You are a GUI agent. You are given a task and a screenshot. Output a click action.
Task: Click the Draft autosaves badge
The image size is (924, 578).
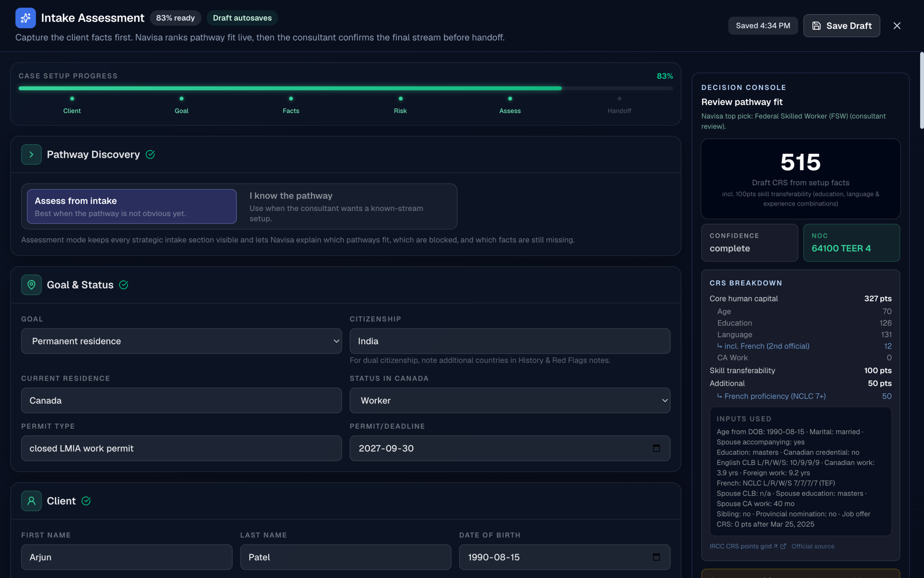tap(242, 18)
